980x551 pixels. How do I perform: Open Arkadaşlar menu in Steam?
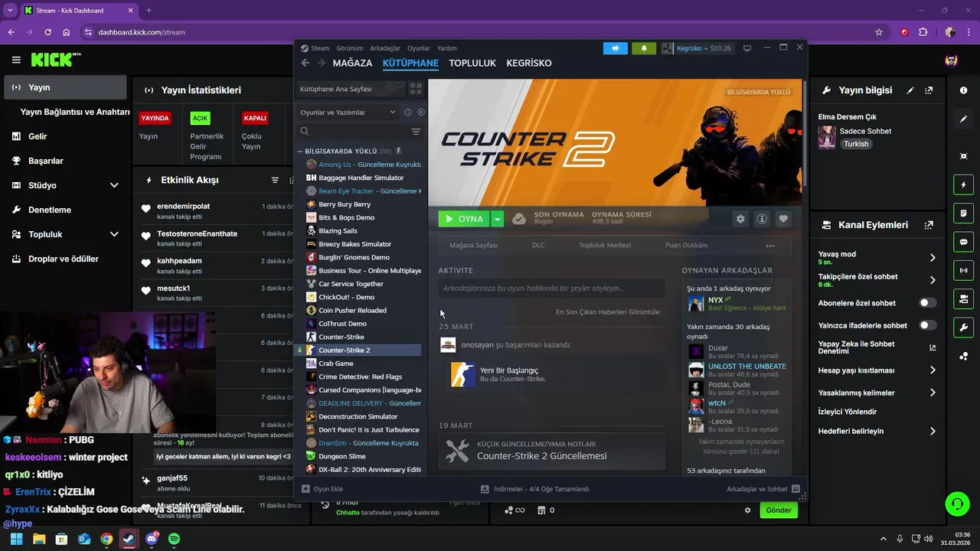pos(385,48)
